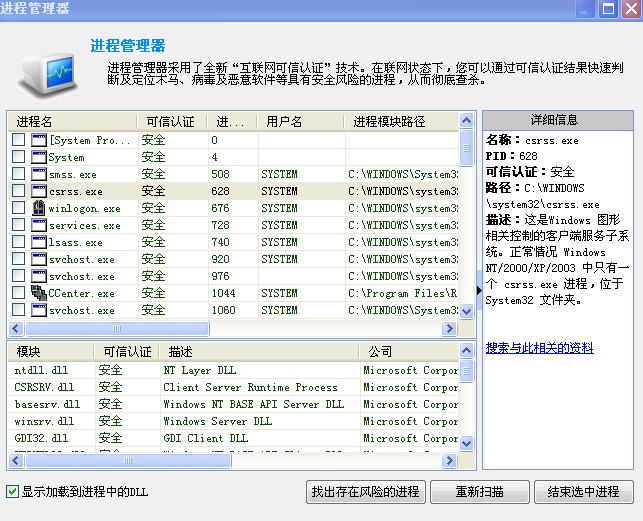
Task: Select the winsrv.dll module row
Action: tap(233, 421)
